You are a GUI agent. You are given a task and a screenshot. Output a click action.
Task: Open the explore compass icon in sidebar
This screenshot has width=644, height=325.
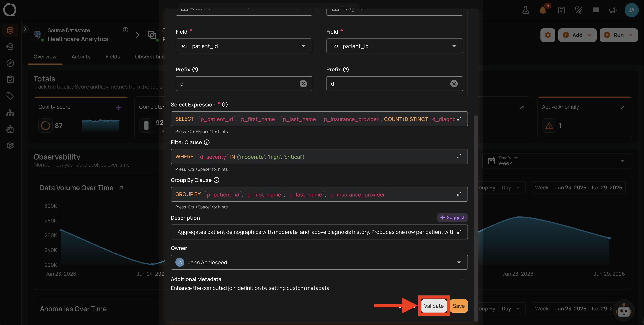(x=10, y=63)
